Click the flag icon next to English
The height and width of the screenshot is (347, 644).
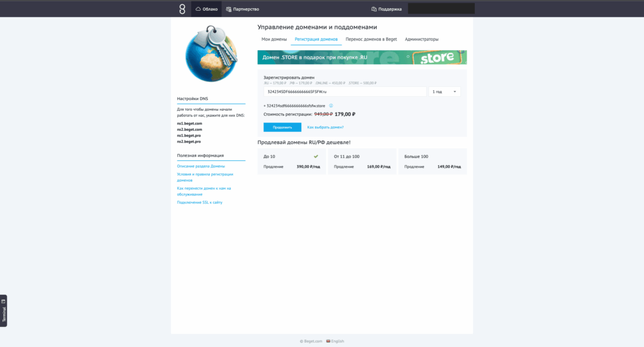pos(326,341)
